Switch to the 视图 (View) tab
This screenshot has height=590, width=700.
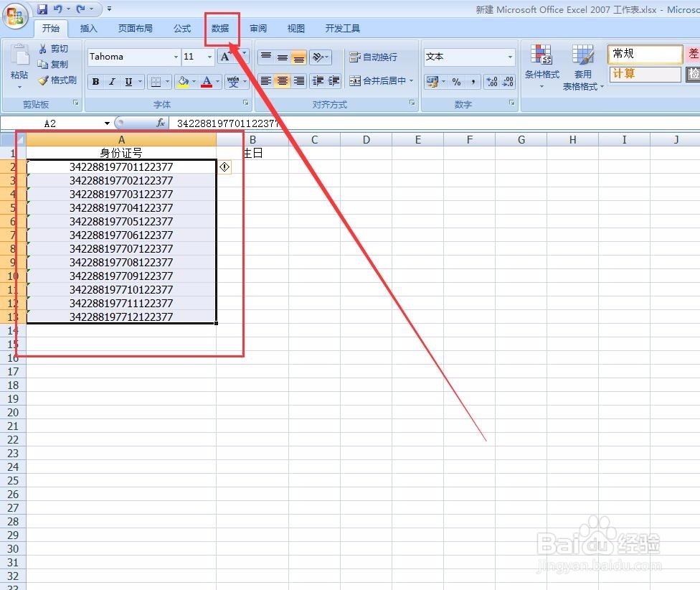click(296, 29)
